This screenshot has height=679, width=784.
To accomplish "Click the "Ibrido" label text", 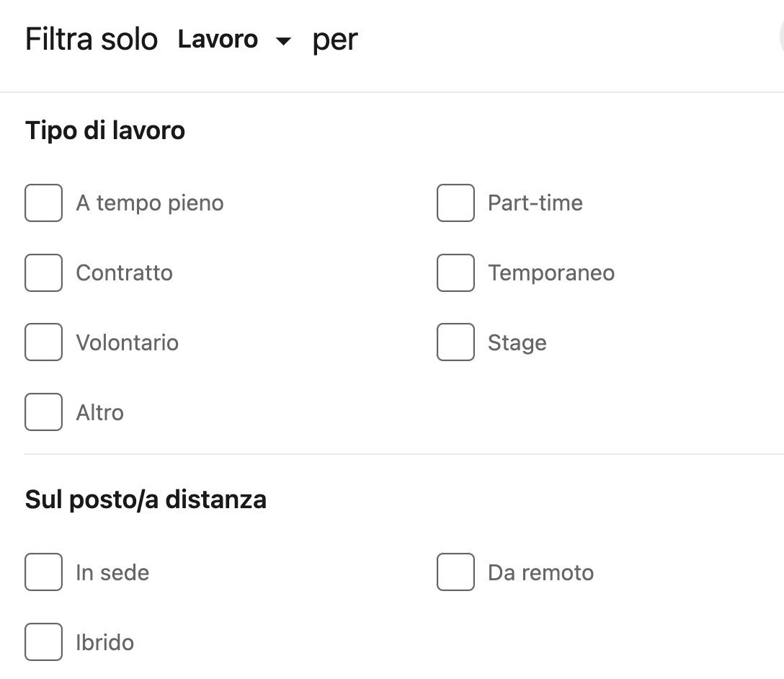I will coord(104,642).
